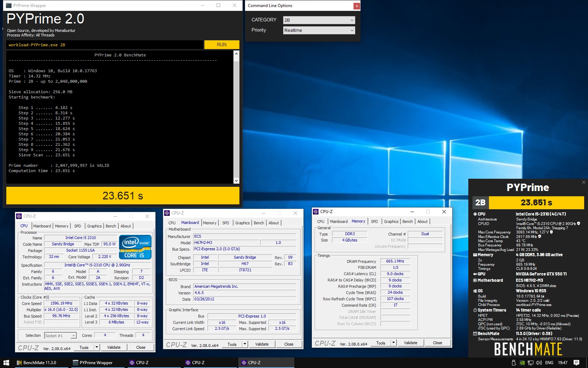Switch to Bench tab in CPU-Z CPU window

click(x=111, y=226)
